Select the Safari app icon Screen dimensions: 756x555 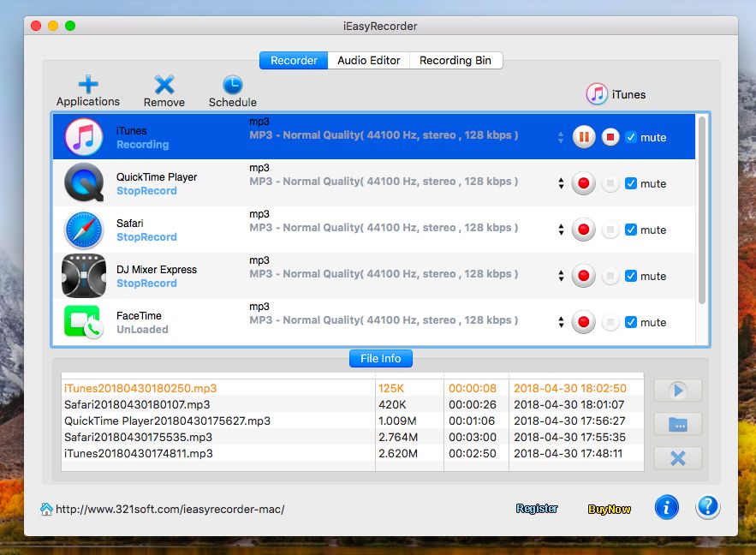(84, 230)
